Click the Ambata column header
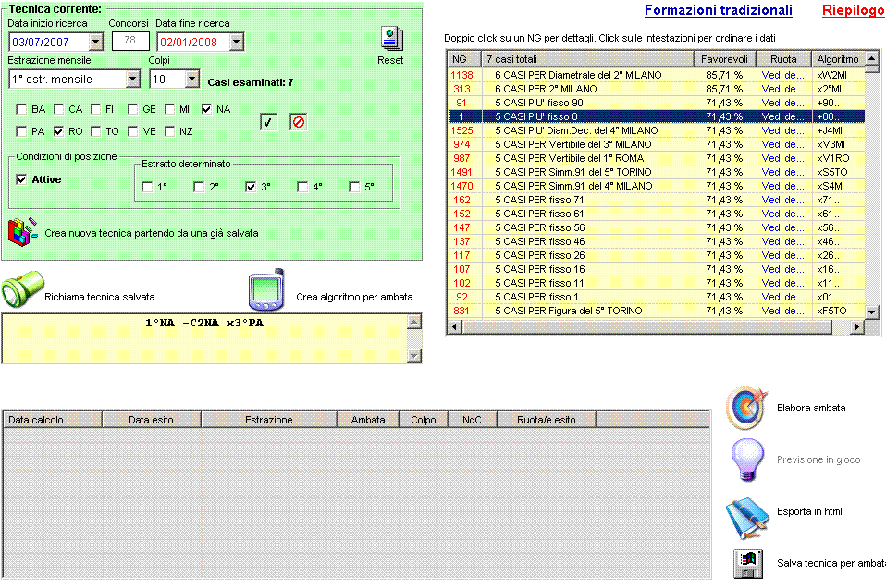Screen dimensions: 886x588 click(x=368, y=420)
